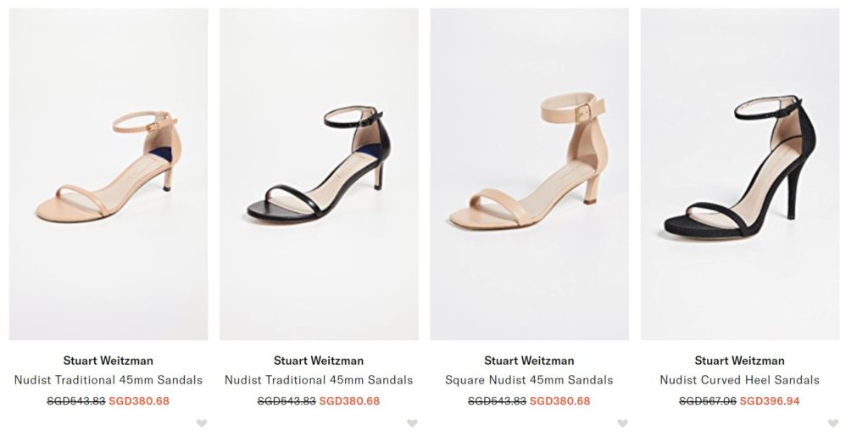The image size is (868, 442).
Task: View the black Curved Heel sandal photo
Action: tap(739, 174)
